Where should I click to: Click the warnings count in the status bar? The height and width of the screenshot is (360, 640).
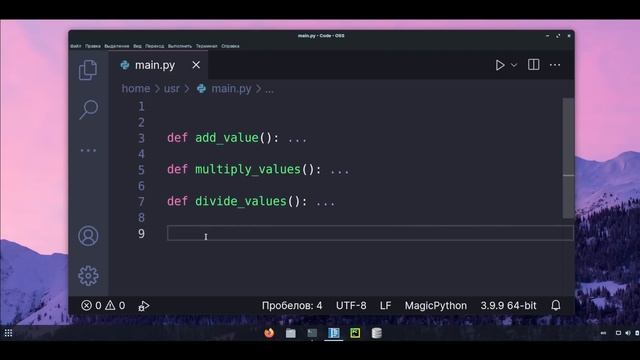pos(115,306)
